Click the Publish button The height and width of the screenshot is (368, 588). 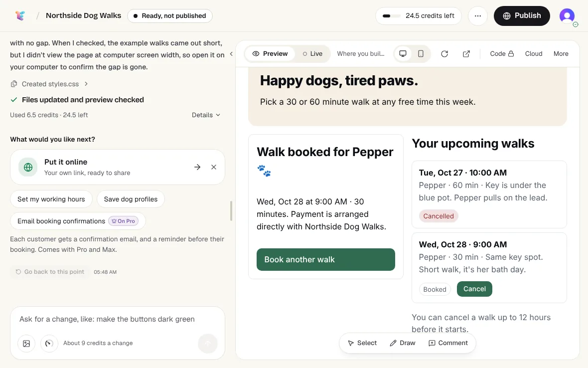click(522, 16)
